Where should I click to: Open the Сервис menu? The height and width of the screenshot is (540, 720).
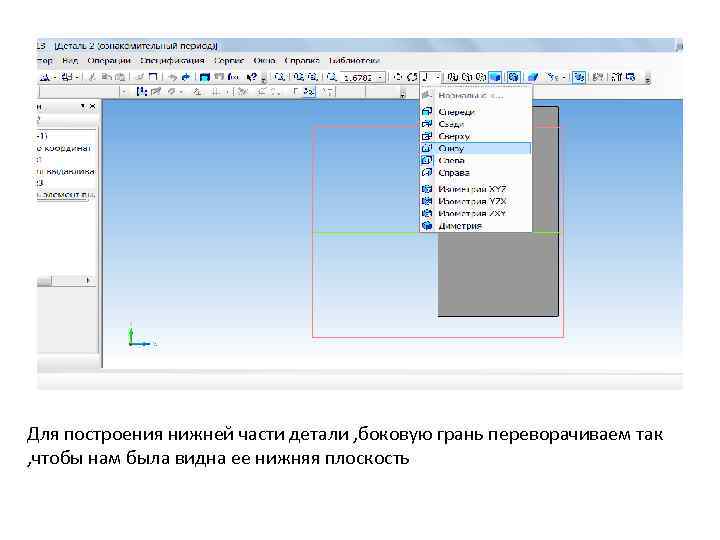(229, 61)
